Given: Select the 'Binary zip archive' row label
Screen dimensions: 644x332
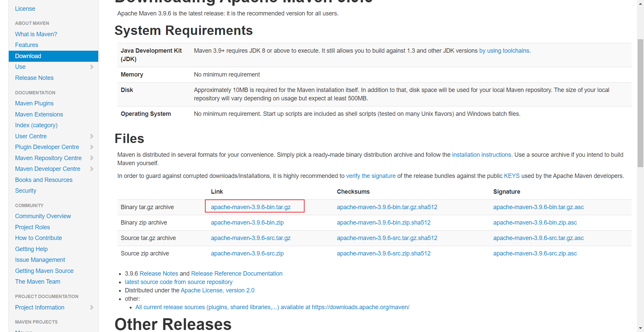Looking at the screenshot, I should (144, 223).
